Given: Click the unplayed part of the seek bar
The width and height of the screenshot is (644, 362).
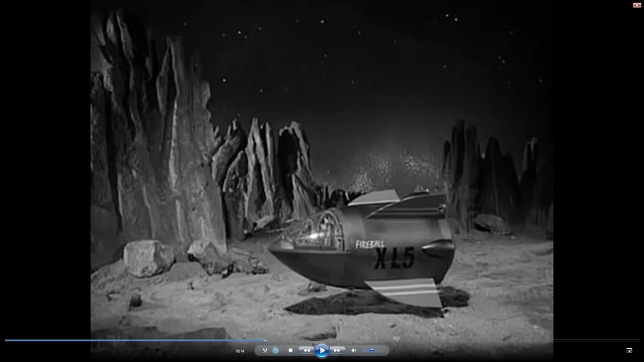Looking at the screenshot, I should [451, 340].
